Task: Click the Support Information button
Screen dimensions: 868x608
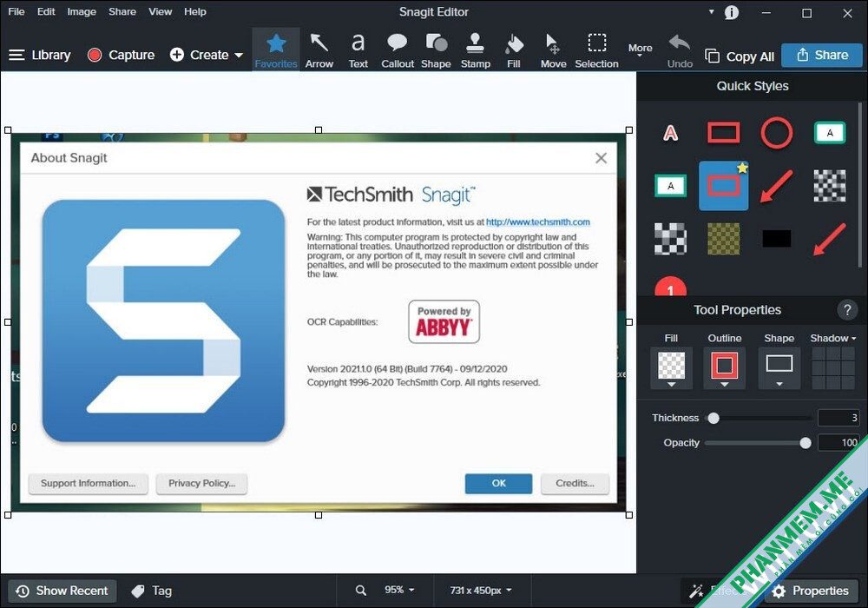Action: point(88,484)
